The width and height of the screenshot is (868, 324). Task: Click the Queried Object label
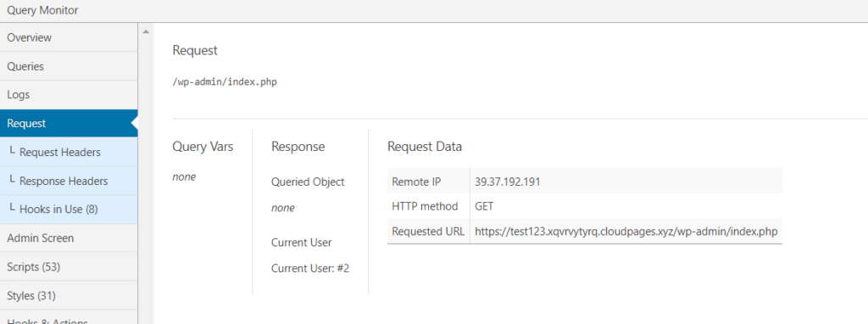[x=308, y=182]
